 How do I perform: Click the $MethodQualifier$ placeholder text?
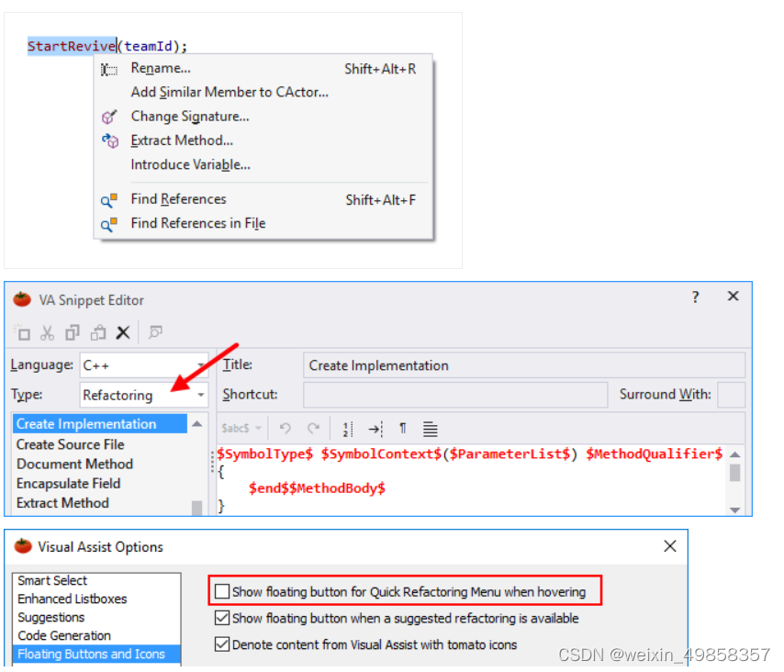(654, 454)
